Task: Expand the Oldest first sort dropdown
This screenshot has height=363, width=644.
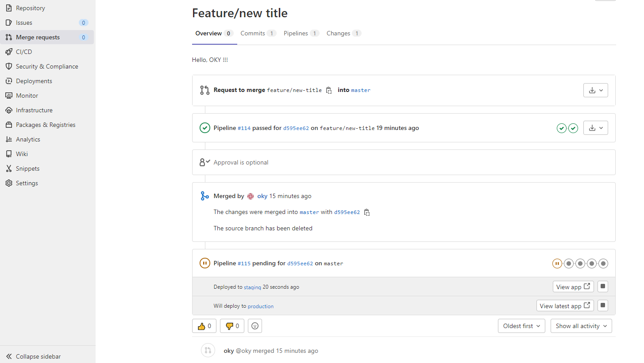Action: 521,326
